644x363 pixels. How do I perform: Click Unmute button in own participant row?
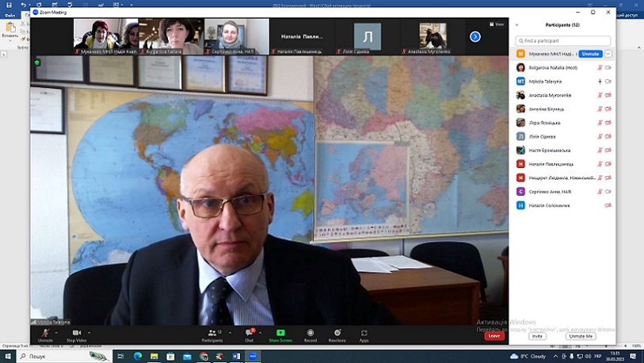[590, 54]
